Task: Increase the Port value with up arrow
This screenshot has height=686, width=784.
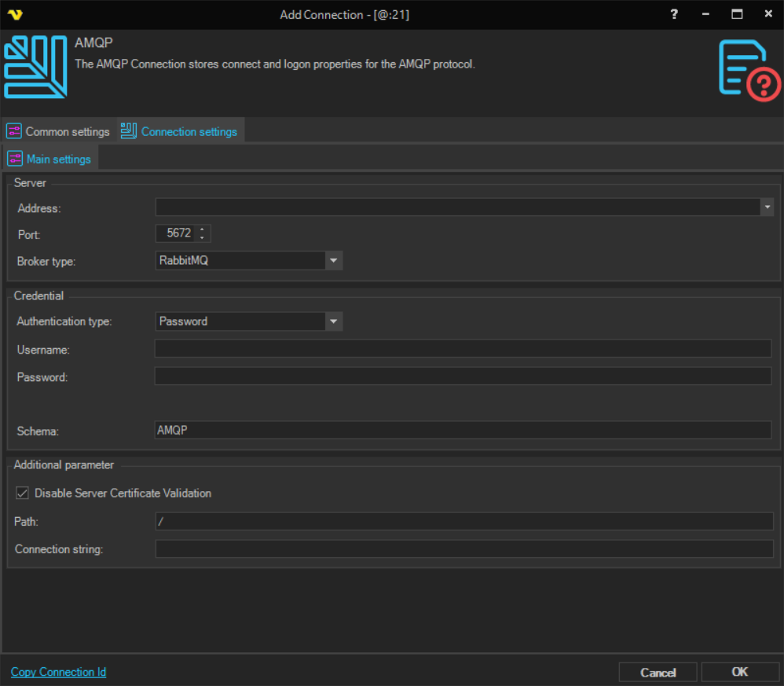Action: pyautogui.click(x=203, y=229)
